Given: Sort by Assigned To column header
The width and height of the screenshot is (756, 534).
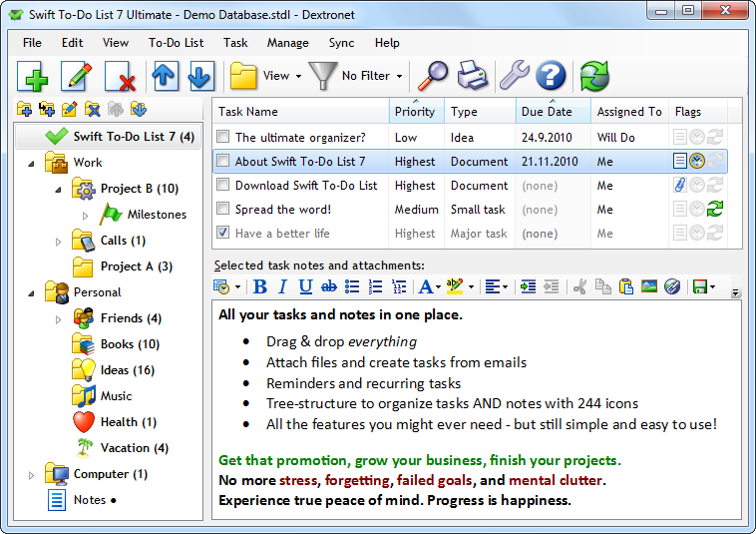Looking at the screenshot, I should [629, 111].
